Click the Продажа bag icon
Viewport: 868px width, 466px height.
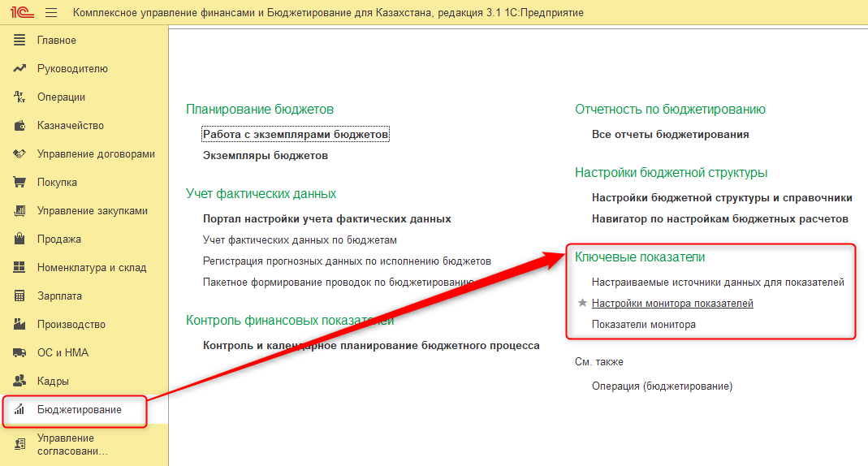(19, 239)
